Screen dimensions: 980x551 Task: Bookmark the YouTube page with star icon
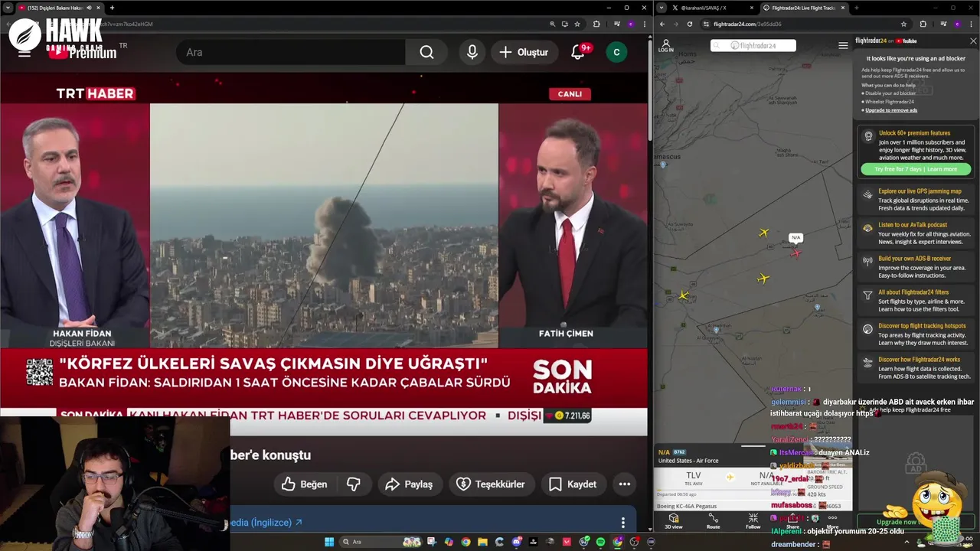577,24
